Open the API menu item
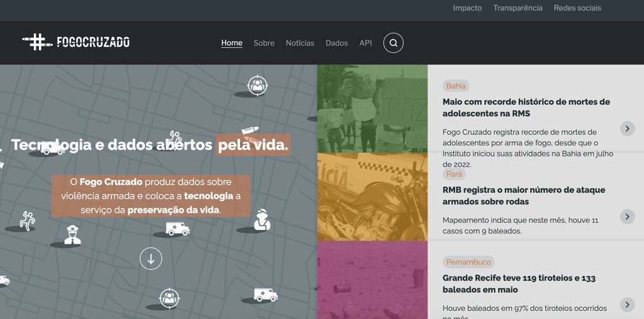Image resolution: width=644 pixels, height=319 pixels. pos(365,43)
